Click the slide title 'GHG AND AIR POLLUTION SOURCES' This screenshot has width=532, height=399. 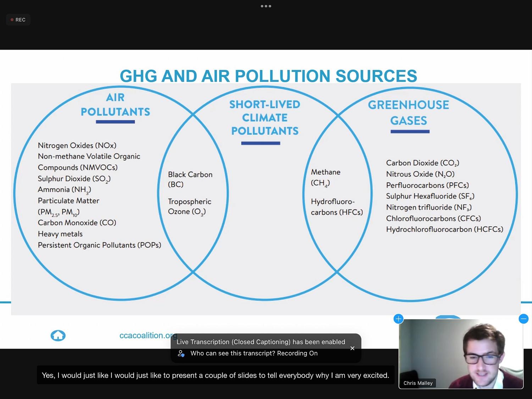(268, 76)
